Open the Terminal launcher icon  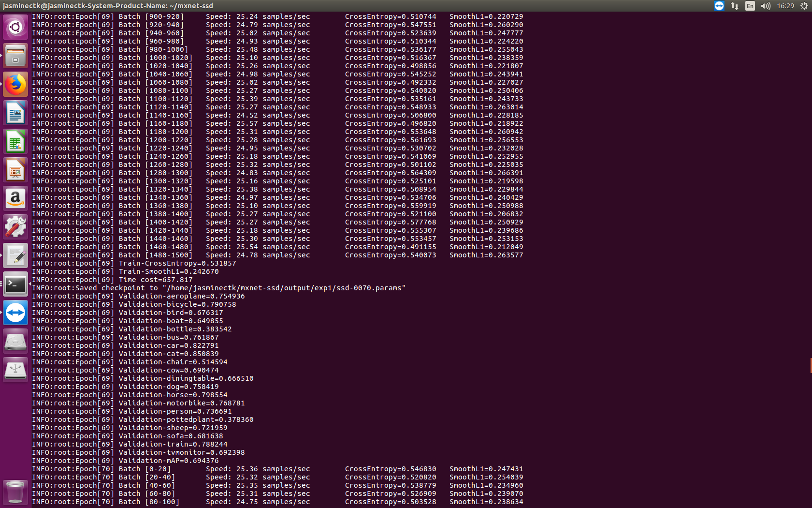pos(15,284)
